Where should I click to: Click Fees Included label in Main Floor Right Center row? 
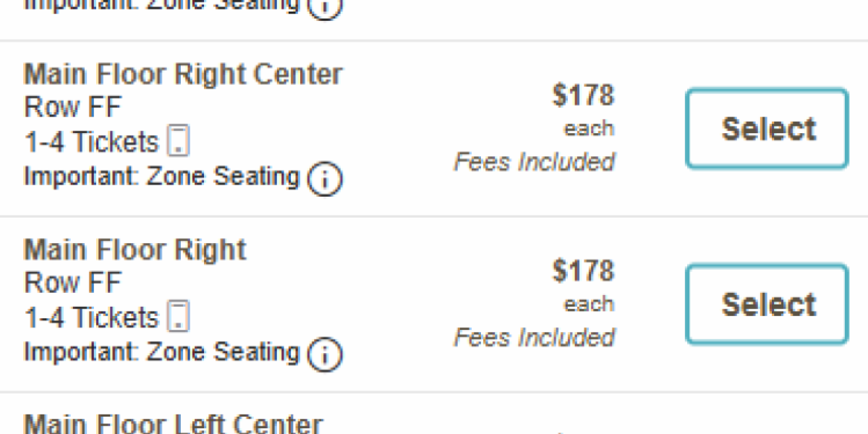pyautogui.click(x=535, y=162)
